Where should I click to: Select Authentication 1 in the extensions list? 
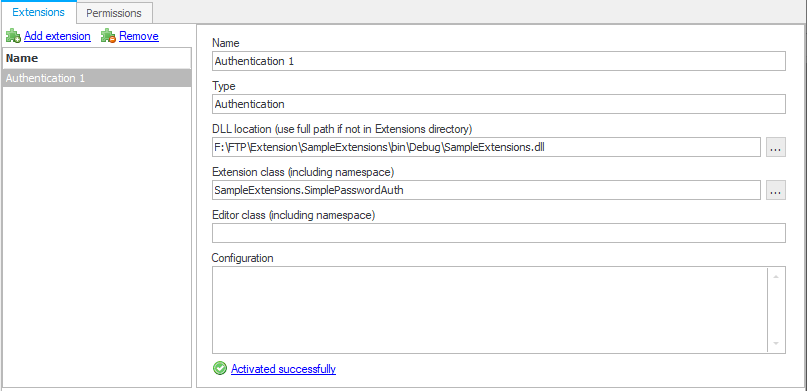(97, 78)
